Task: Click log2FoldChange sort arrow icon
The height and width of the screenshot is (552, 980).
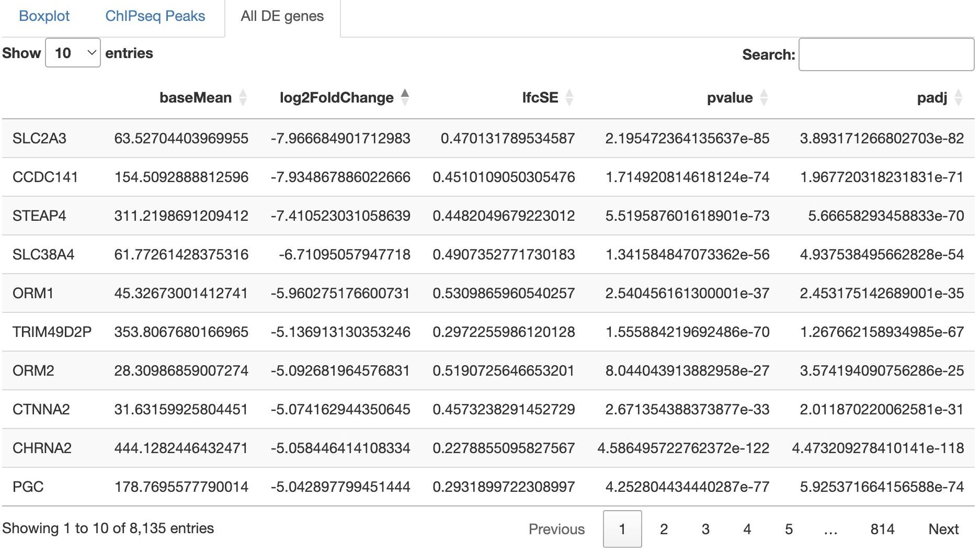Action: 405,98
